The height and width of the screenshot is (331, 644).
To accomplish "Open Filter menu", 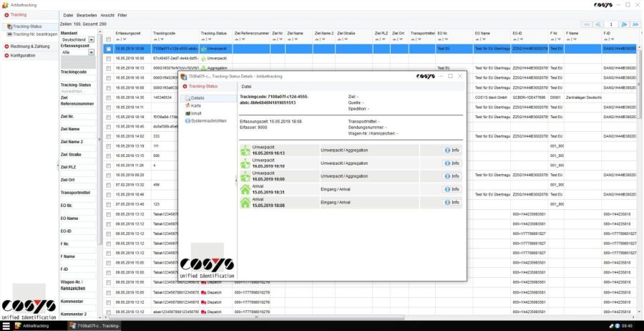I will 122,15.
